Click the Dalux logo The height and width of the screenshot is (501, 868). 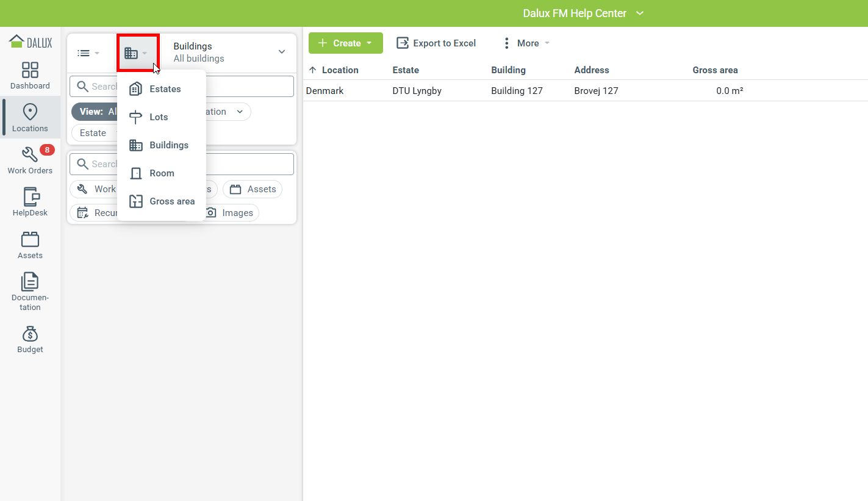click(x=30, y=42)
